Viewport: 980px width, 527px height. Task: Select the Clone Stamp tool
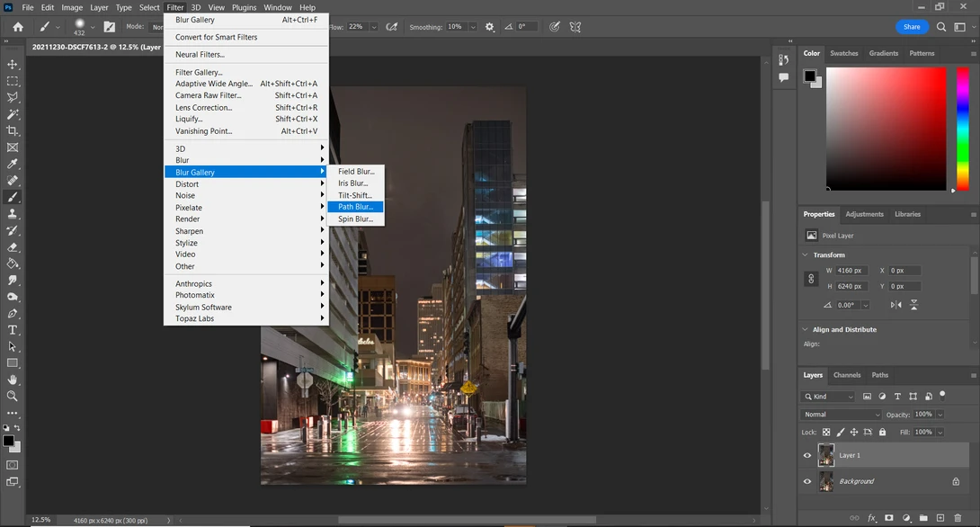click(12, 214)
